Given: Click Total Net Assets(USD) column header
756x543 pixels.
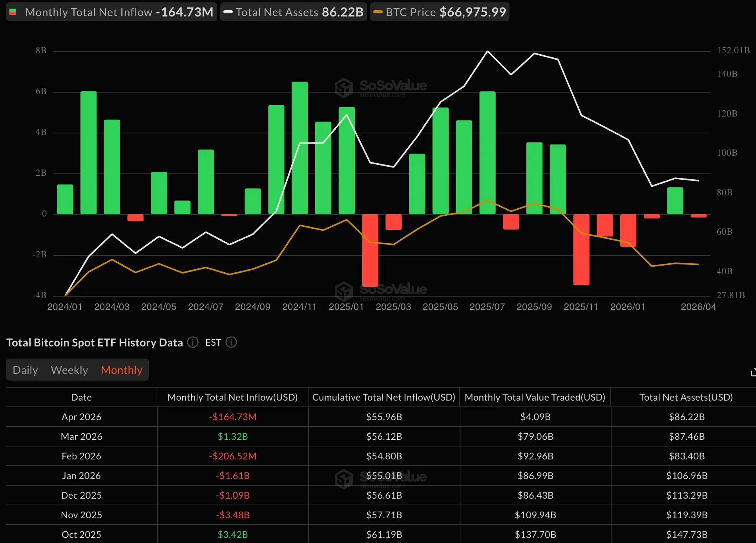Looking at the screenshot, I should pyautogui.click(x=686, y=397).
